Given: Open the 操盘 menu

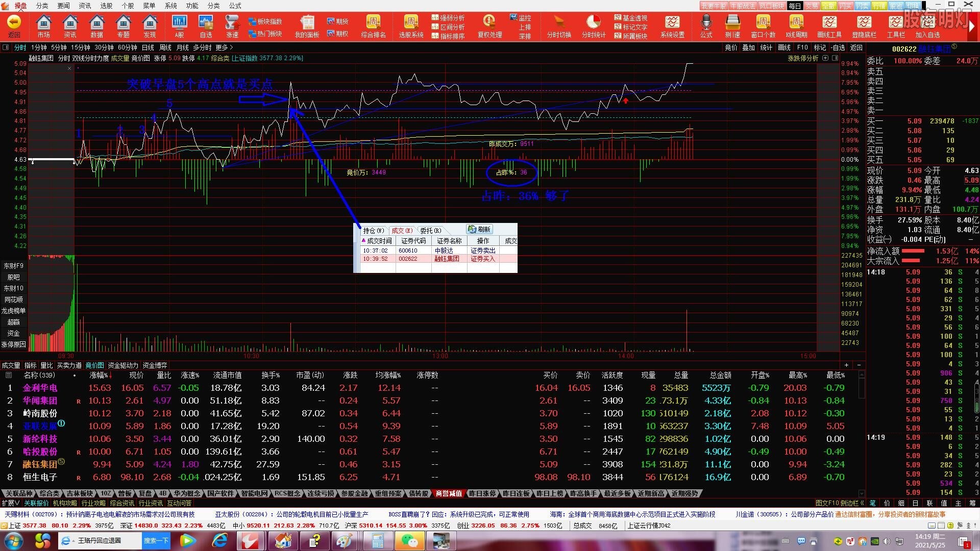Looking at the screenshot, I should coord(20,6).
